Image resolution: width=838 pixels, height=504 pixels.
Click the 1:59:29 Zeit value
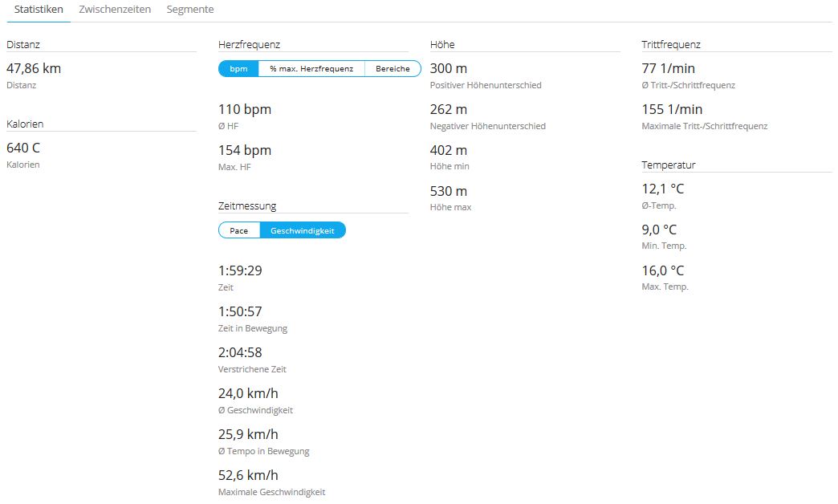tap(240, 271)
